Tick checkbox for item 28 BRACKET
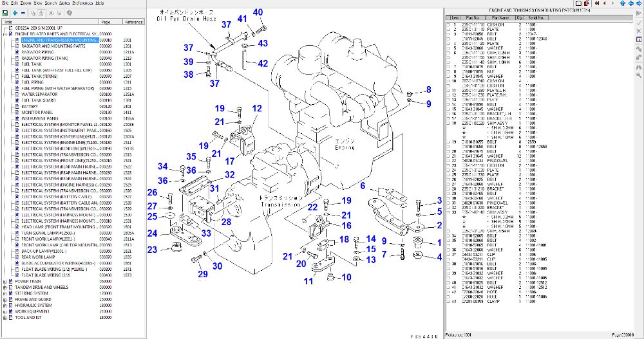 tap(448, 188)
